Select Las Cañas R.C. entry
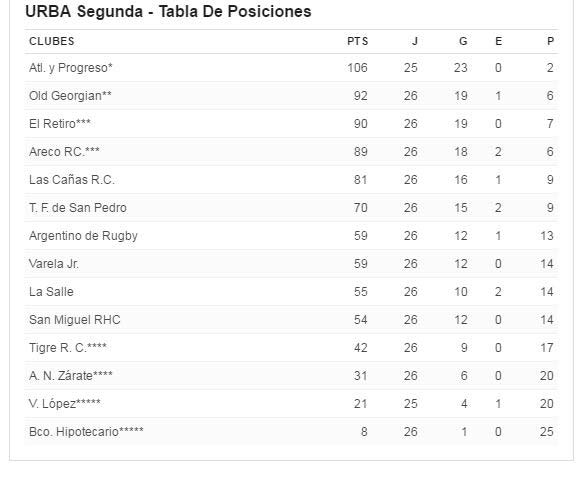The height and width of the screenshot is (481, 581). pos(72,180)
